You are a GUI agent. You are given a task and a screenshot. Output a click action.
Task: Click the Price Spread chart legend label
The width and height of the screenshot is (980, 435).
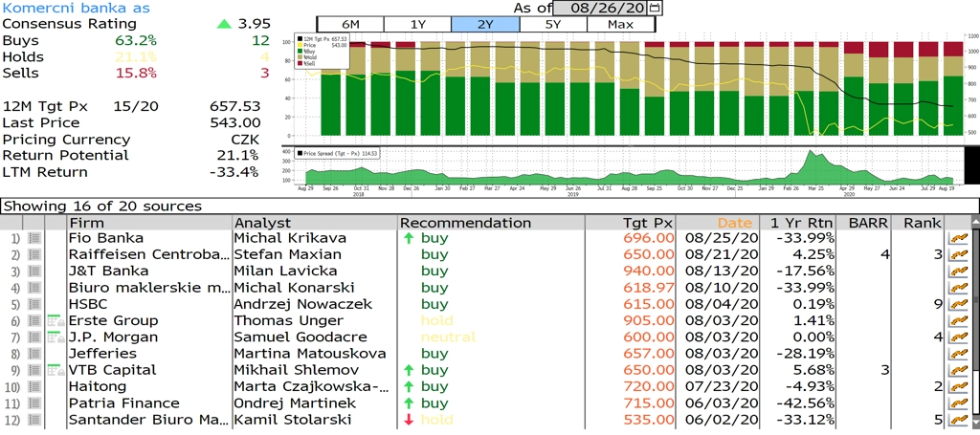(x=338, y=153)
